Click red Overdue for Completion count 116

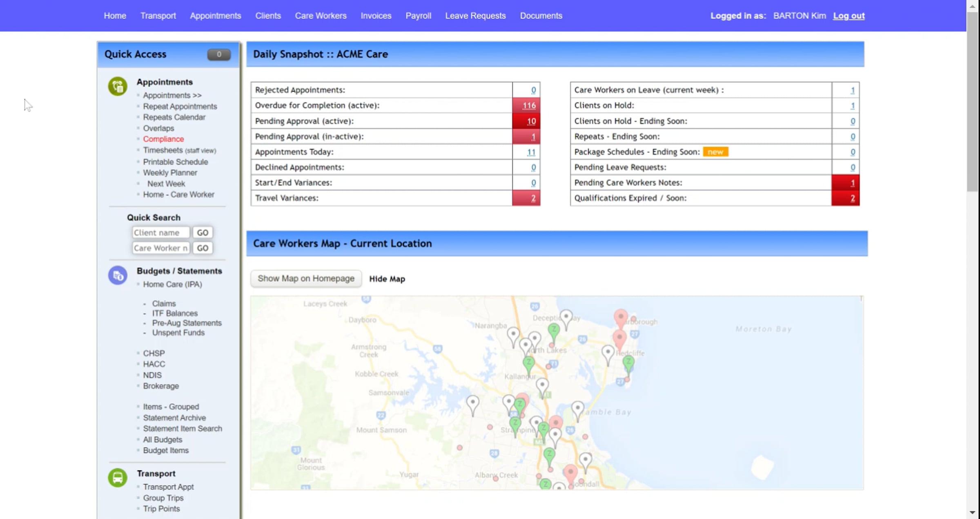click(x=528, y=105)
